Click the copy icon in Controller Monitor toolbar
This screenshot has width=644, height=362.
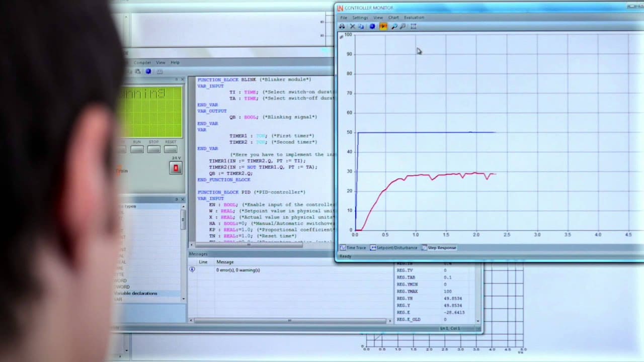tap(361, 26)
